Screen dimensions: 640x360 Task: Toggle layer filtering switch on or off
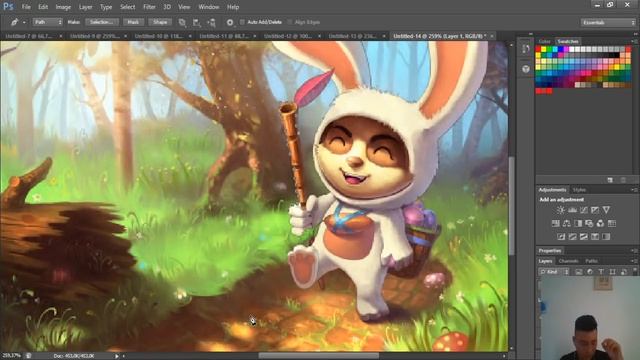(x=635, y=271)
